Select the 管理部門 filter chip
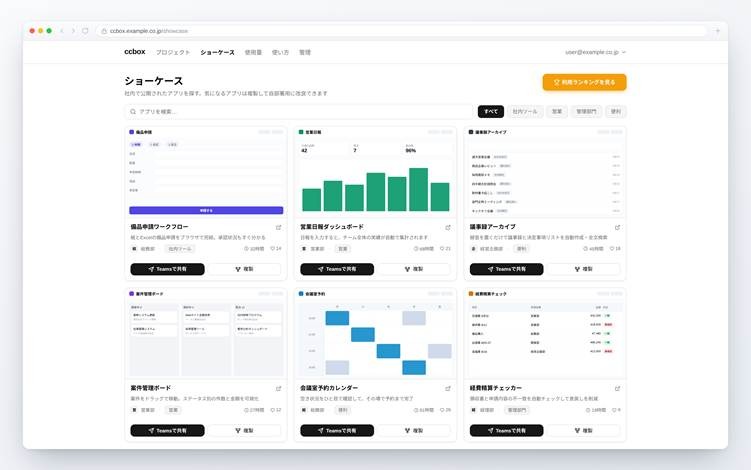This screenshot has width=751, height=470. pos(586,112)
